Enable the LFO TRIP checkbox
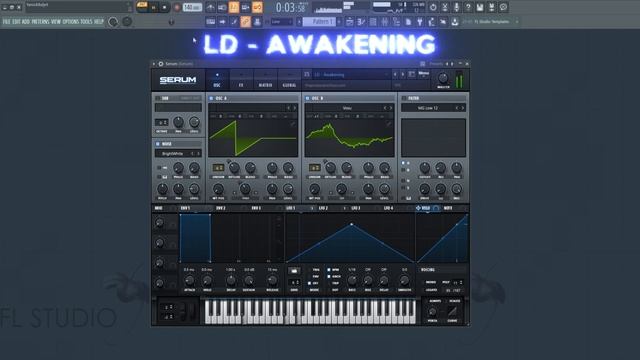 [329, 283]
